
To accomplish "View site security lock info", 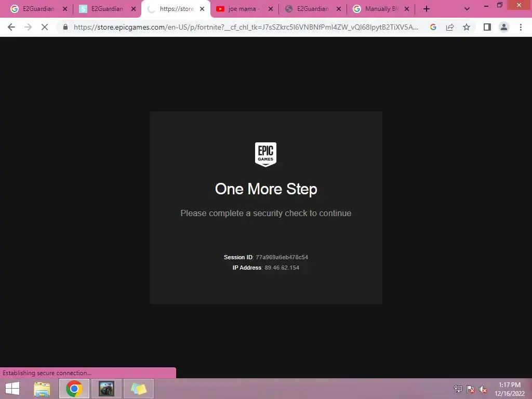I will [65, 27].
